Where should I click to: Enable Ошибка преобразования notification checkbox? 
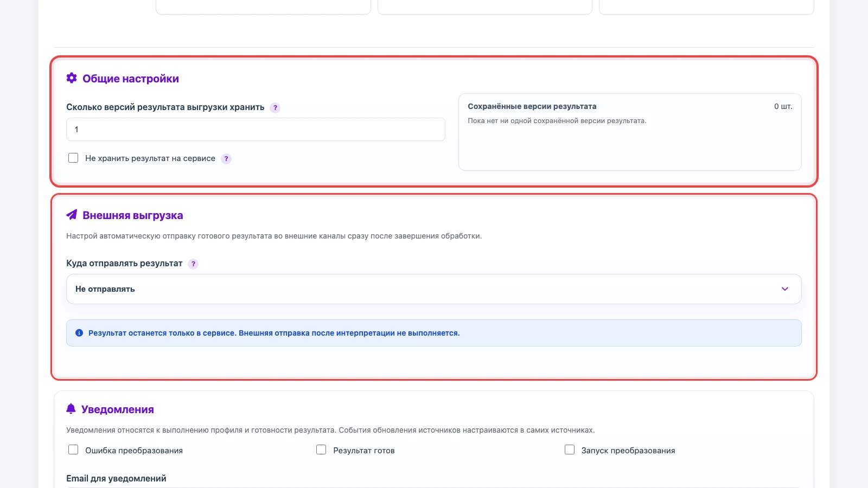[x=73, y=450]
